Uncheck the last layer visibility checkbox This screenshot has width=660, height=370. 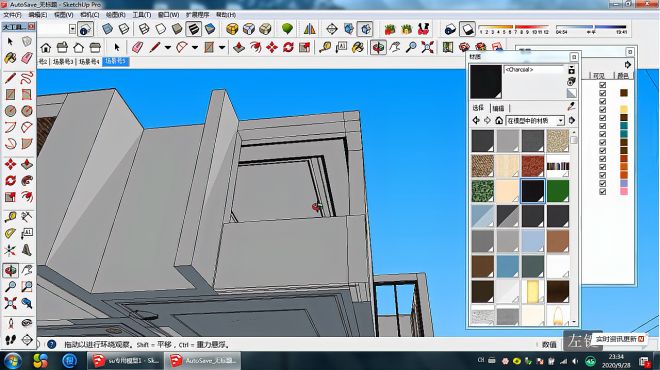(x=602, y=192)
